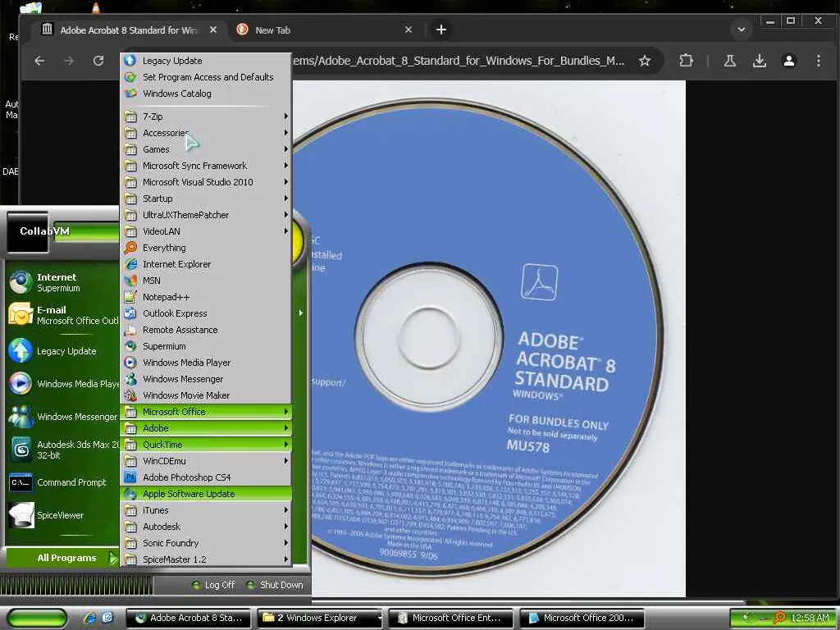Screen dimensions: 840x630
Task: Switch to Adobe Acrobat 8 taskbar button
Action: coord(188,619)
